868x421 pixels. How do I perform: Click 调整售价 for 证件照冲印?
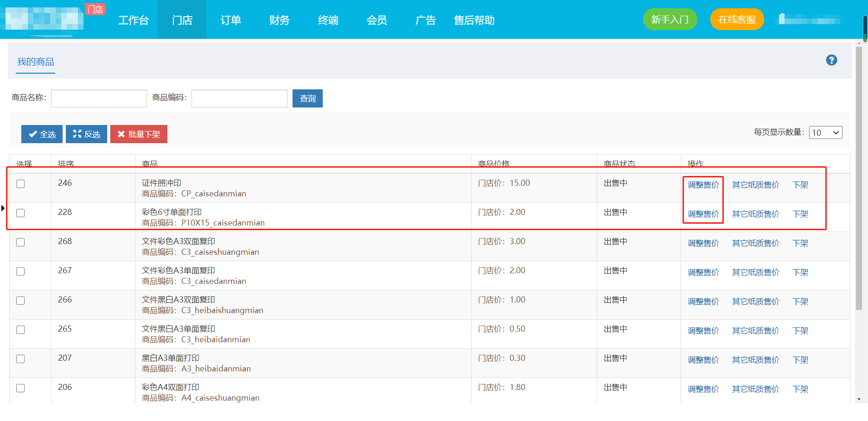(x=703, y=185)
